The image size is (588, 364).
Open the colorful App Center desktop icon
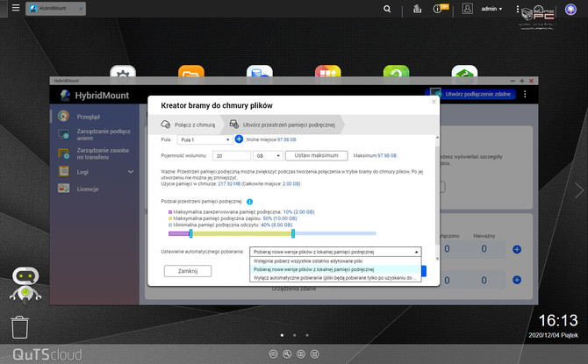pos(327,72)
